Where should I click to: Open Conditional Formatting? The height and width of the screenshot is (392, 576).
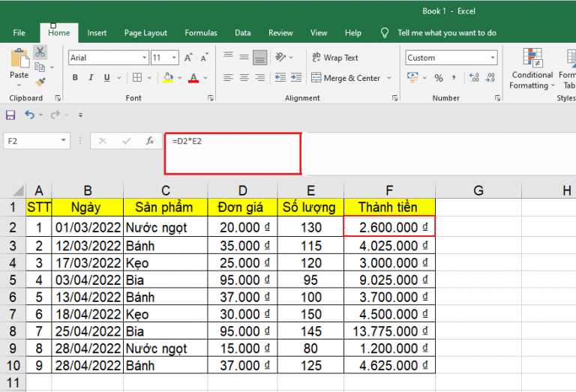click(x=532, y=69)
